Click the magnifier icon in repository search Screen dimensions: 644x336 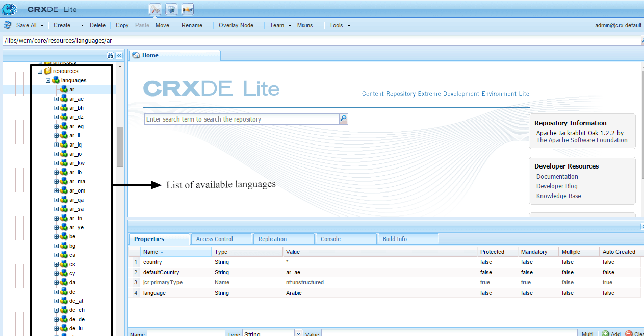[343, 119]
